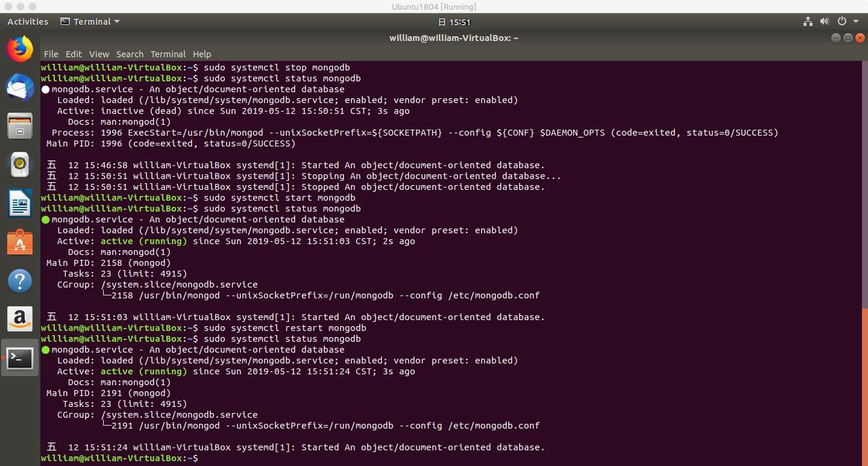Open the File menu

coord(51,54)
